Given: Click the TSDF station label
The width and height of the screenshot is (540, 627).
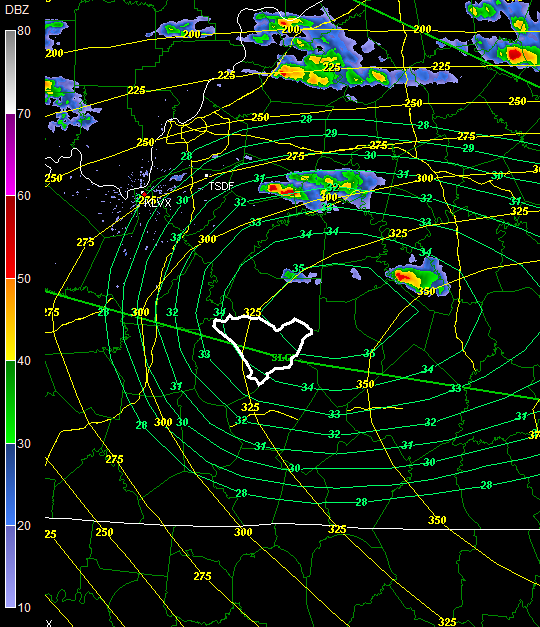Looking at the screenshot, I should (x=221, y=186).
